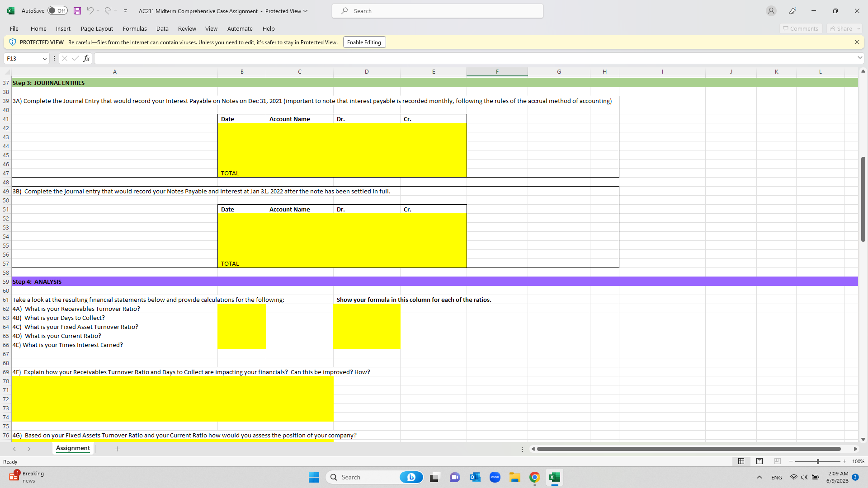Click the Undo icon

pyautogui.click(x=90, y=11)
